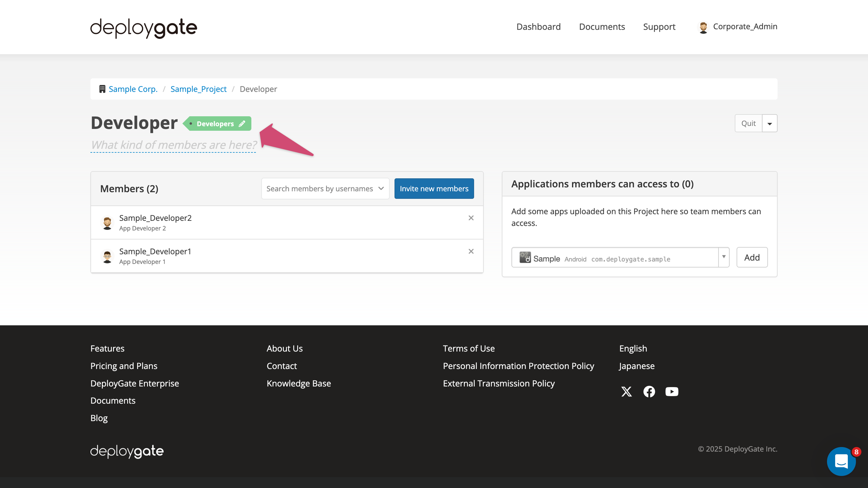This screenshot has width=868, height=488.
Task: Click the Developer breadcrumb text
Action: (259, 89)
